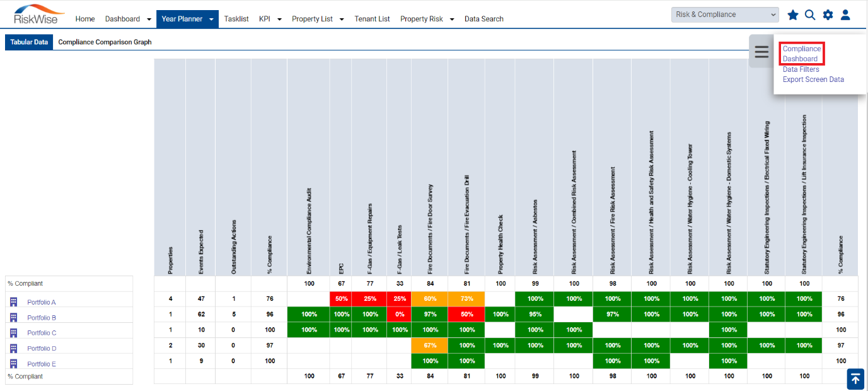The width and height of the screenshot is (868, 391).
Task: Click Portfolio B's red 50% Evacuation Drill cell
Action: tap(466, 314)
